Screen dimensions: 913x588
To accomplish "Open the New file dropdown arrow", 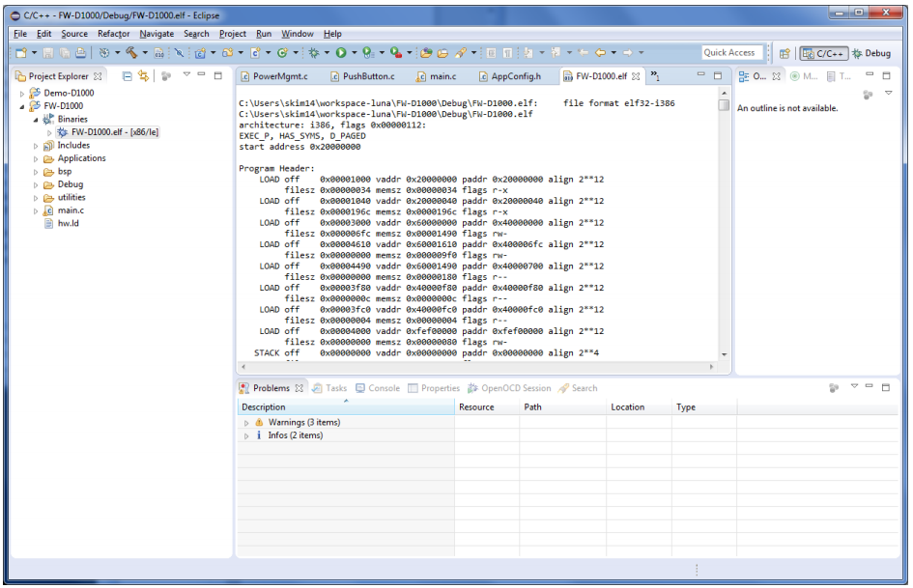I will [x=35, y=53].
